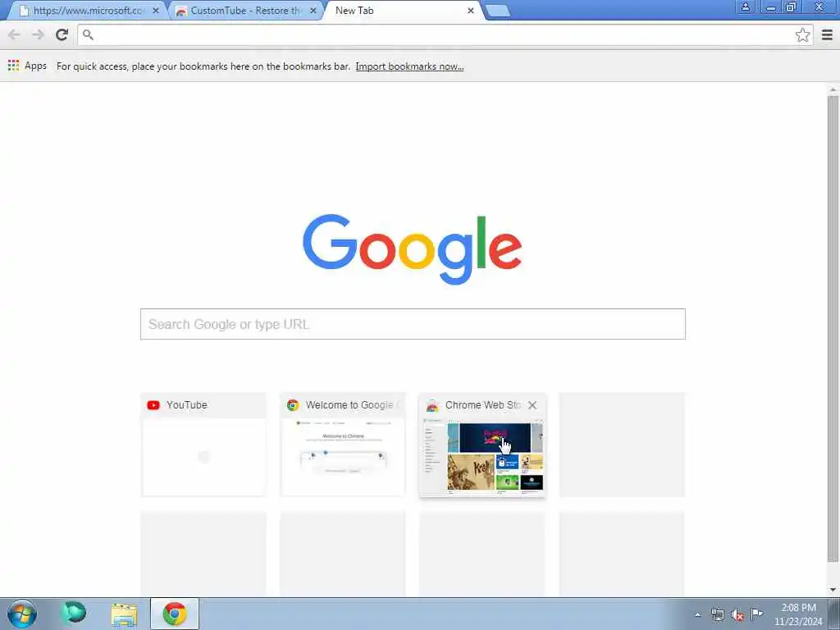This screenshot has width=840, height=630.
Task: Click the Chrome Web Store rainbow favicon
Action: 432,405
